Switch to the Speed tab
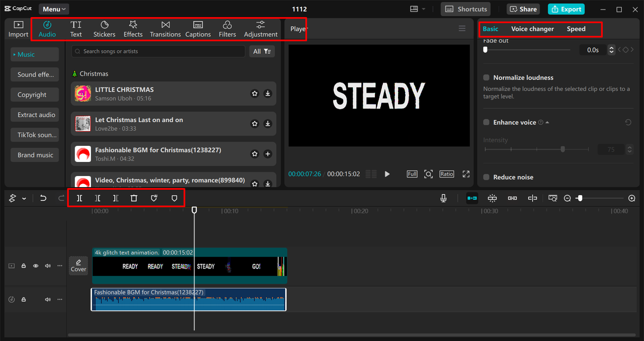 pyautogui.click(x=576, y=29)
